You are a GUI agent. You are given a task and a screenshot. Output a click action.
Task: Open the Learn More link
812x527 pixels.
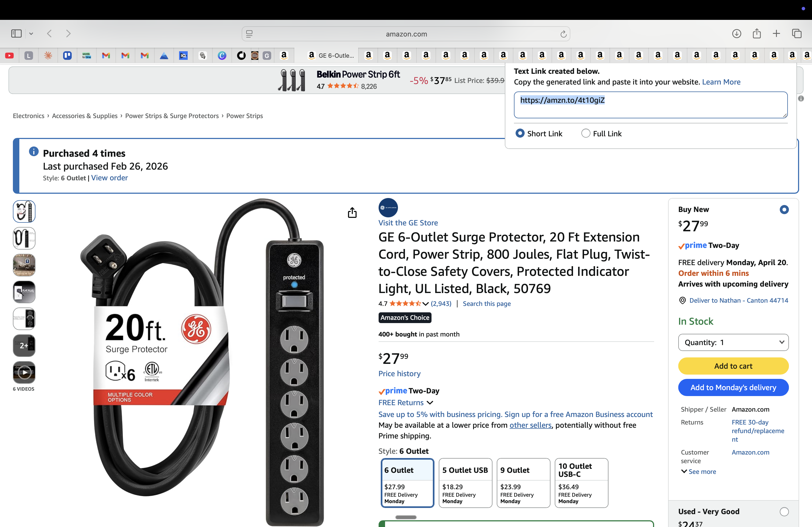tap(721, 82)
